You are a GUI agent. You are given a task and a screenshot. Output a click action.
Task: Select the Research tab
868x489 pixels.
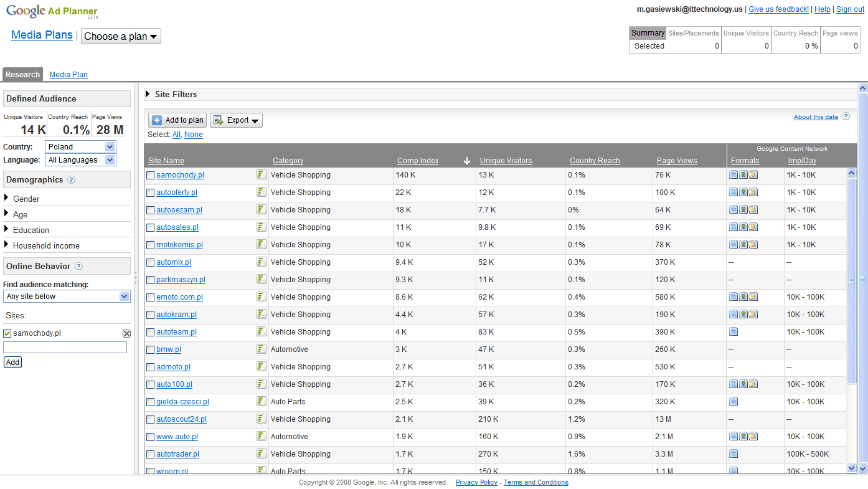coord(22,75)
